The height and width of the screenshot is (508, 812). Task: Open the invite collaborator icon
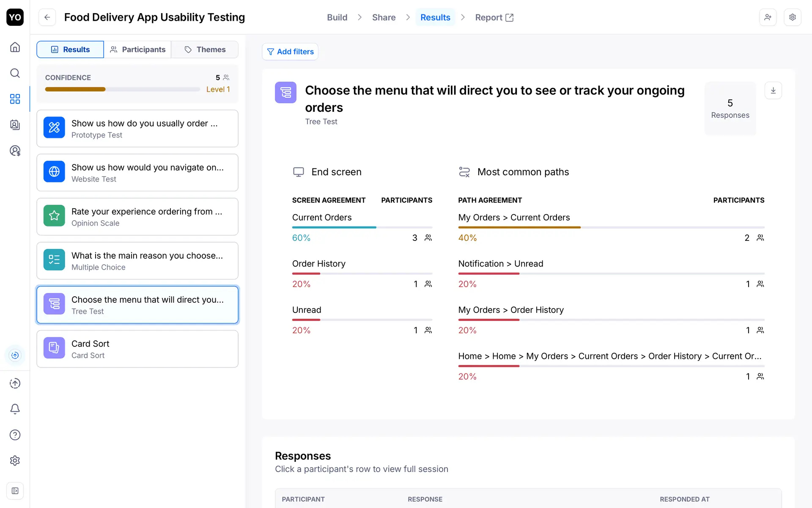(768, 17)
